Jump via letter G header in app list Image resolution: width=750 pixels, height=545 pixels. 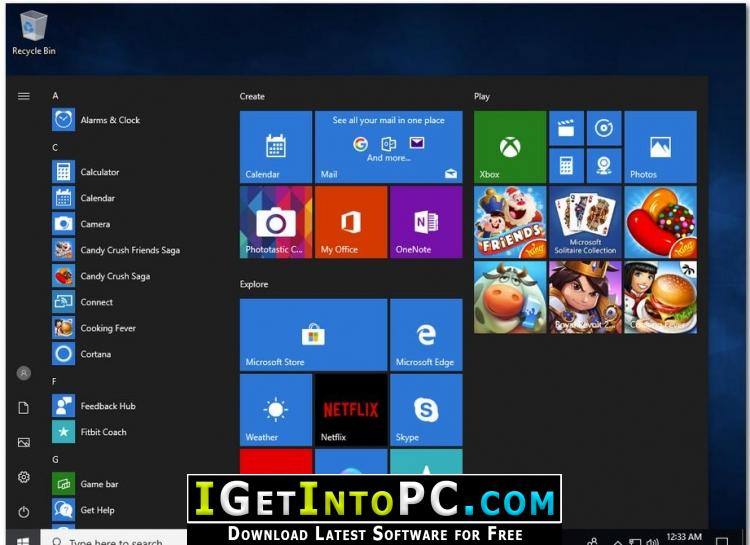(x=55, y=459)
